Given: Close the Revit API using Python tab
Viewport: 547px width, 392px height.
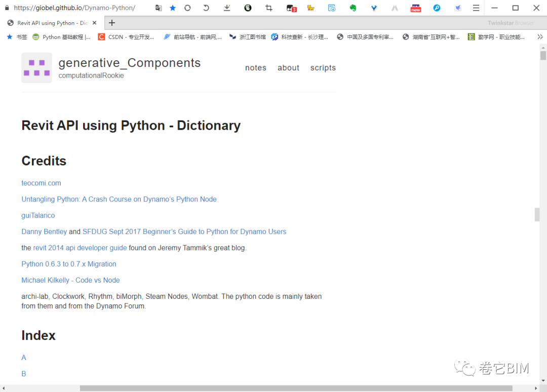Looking at the screenshot, I should pyautogui.click(x=94, y=23).
